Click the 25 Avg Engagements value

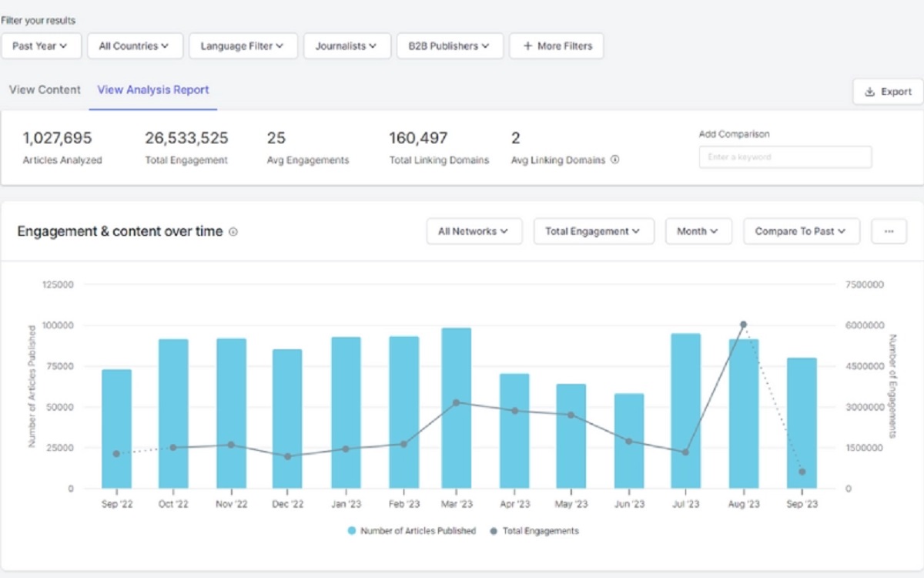(x=276, y=139)
